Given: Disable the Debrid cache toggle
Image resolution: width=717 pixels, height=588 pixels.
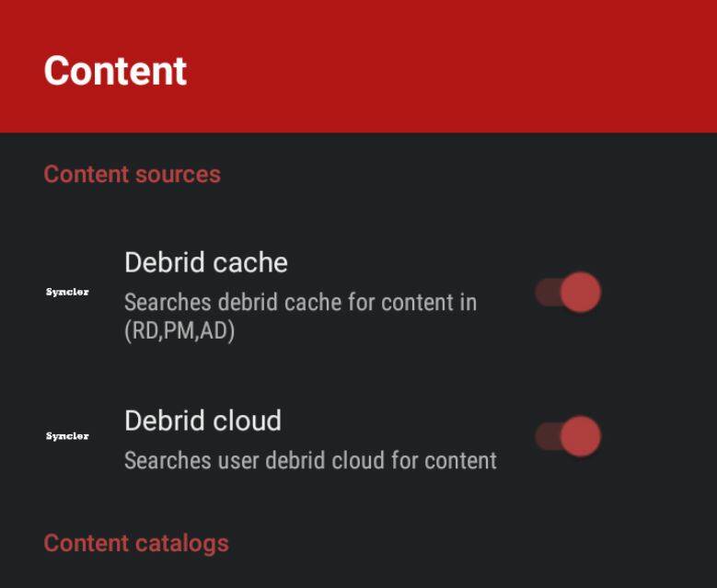Looking at the screenshot, I should [578, 294].
